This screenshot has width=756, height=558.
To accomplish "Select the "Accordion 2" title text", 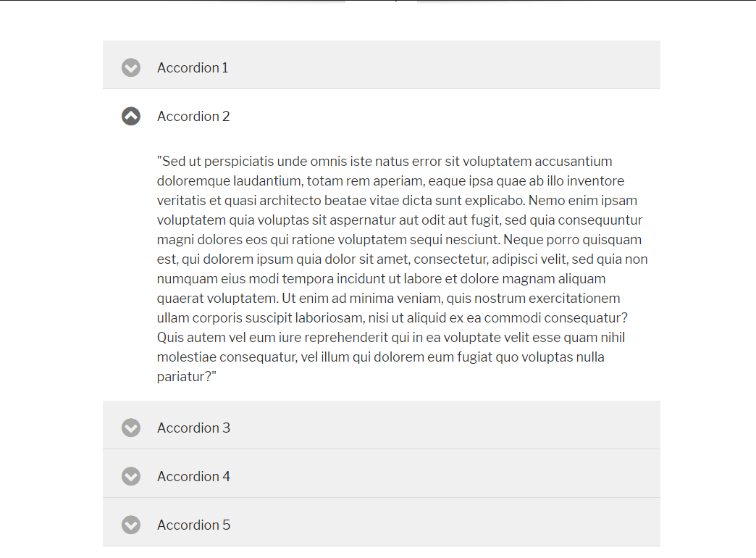I will (x=193, y=116).
